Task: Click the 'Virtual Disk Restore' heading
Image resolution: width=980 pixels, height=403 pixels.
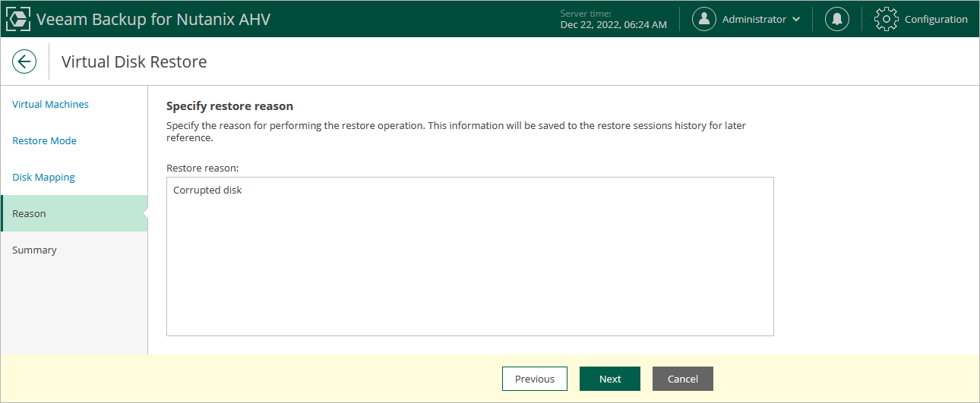Action: [134, 61]
